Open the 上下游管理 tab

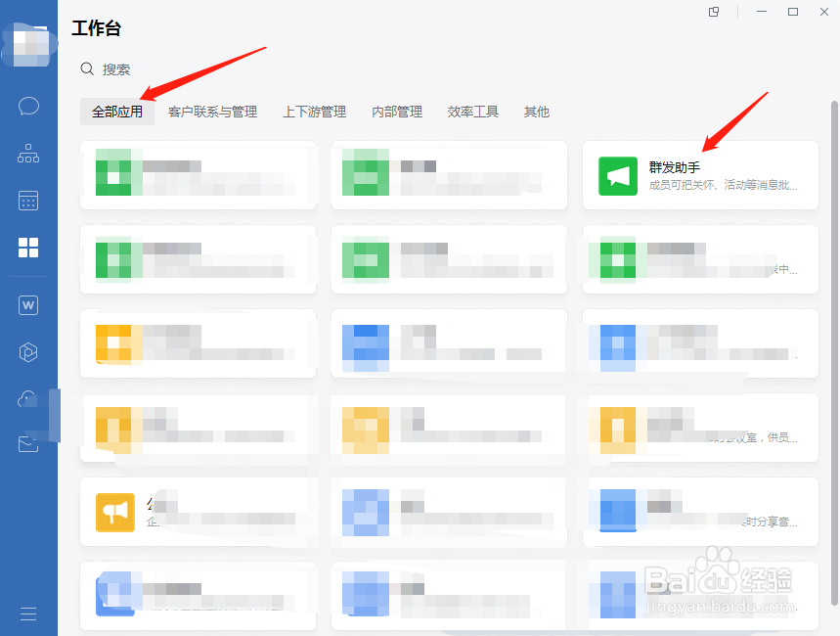(x=314, y=112)
